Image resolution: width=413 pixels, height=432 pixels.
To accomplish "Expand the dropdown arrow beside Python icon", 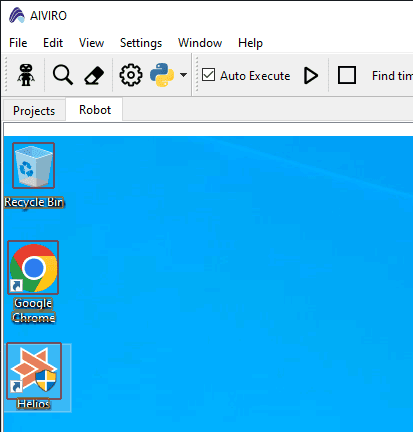I will pyautogui.click(x=183, y=75).
